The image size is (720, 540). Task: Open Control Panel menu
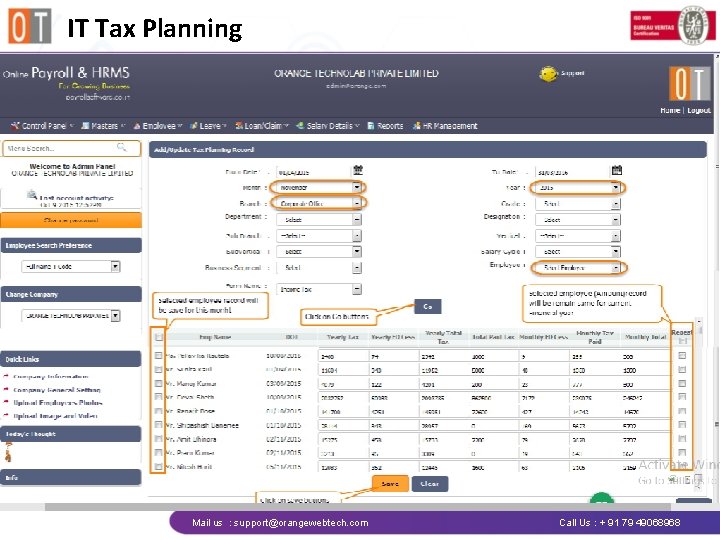[x=42, y=126]
